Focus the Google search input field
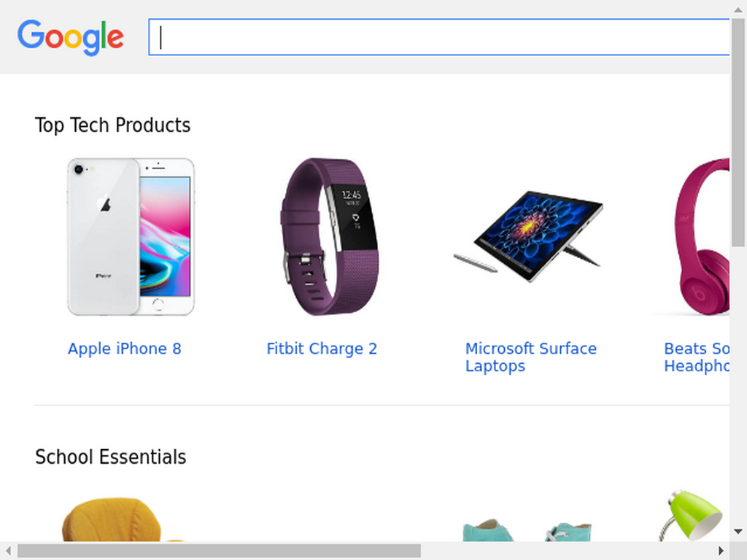Viewport: 747px width, 560px height. 438,37
